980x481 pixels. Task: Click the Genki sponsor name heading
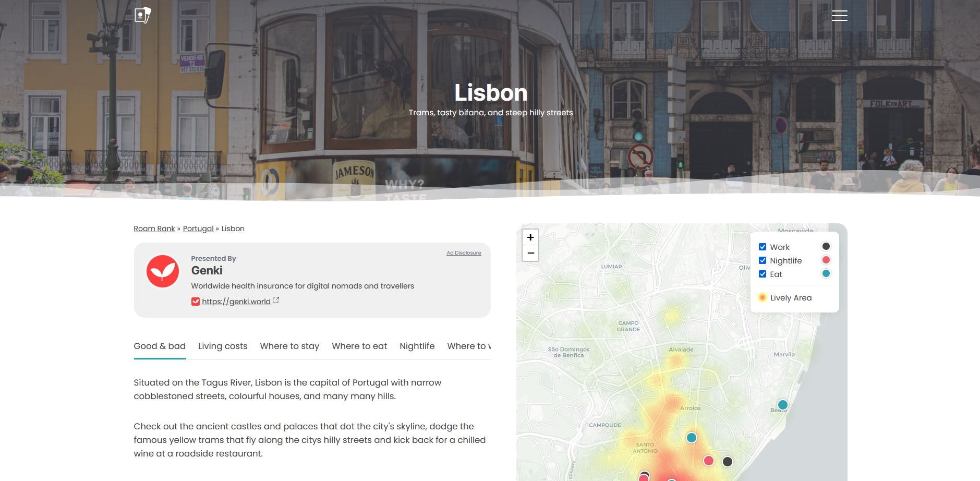point(207,270)
